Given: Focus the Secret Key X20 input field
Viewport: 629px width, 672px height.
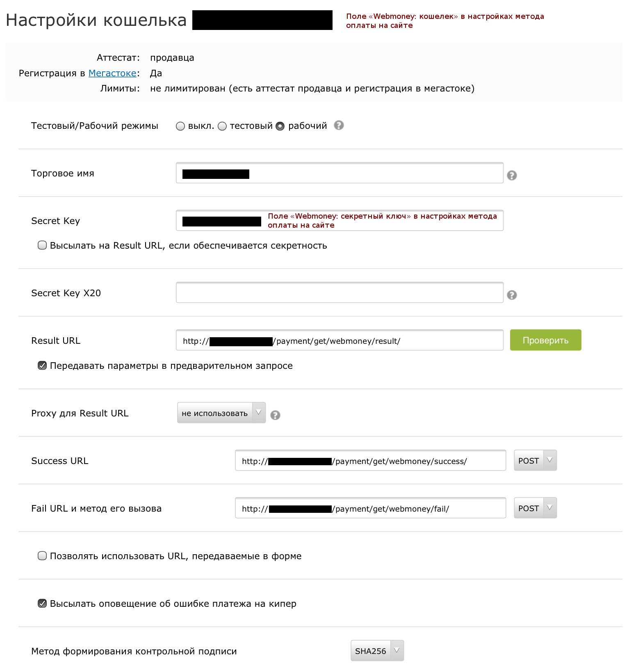Looking at the screenshot, I should click(x=340, y=293).
